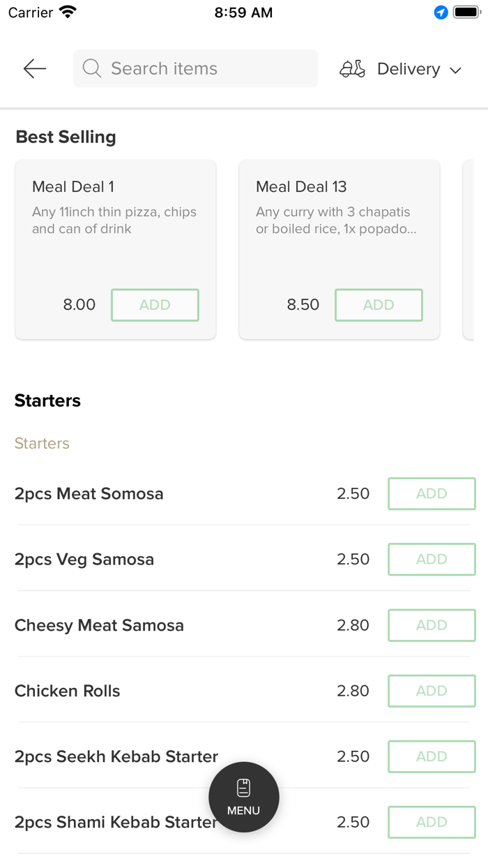The width and height of the screenshot is (488, 868).
Task: Add 2pcs Seekh Kebab Starter
Action: pyautogui.click(x=432, y=756)
